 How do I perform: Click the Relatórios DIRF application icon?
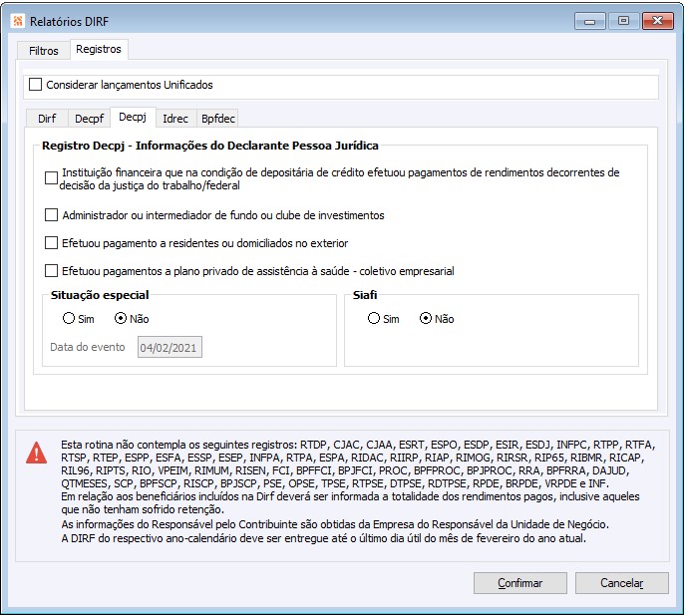coord(18,21)
